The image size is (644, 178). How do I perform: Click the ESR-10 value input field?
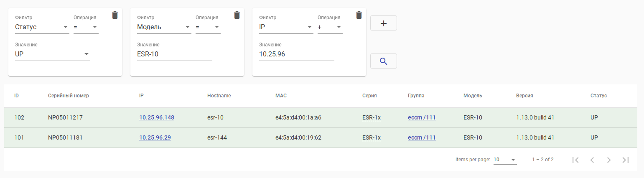[174, 54]
